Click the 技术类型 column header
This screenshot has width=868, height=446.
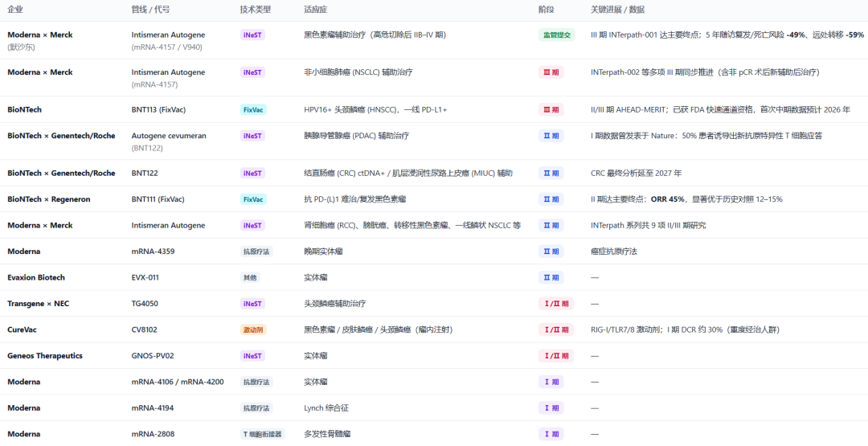click(256, 10)
